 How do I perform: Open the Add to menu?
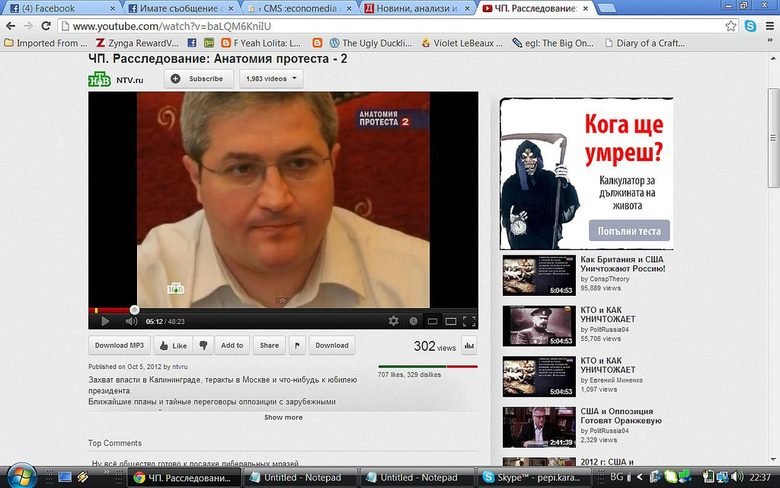point(232,345)
